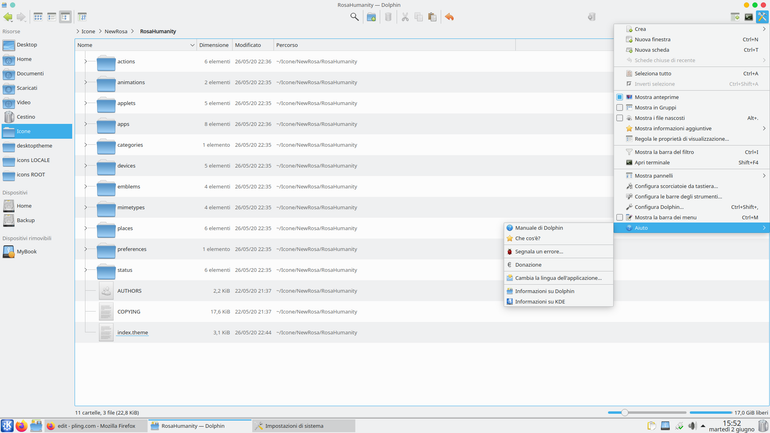This screenshot has width=770, height=433.
Task: Enable the Mostra in Gruppi checkbox
Action: [620, 108]
